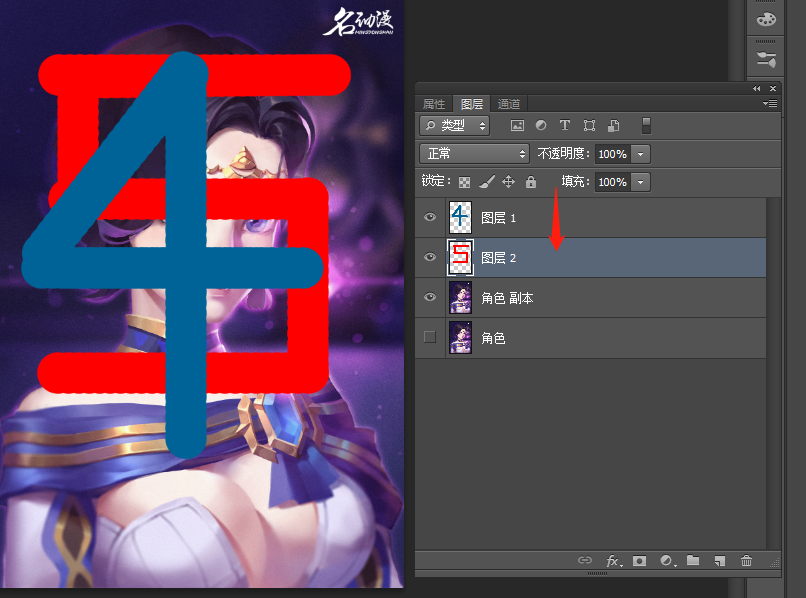Screen dimensions: 806x598
Task: Switch to the 通道 tab
Action: [x=508, y=104]
